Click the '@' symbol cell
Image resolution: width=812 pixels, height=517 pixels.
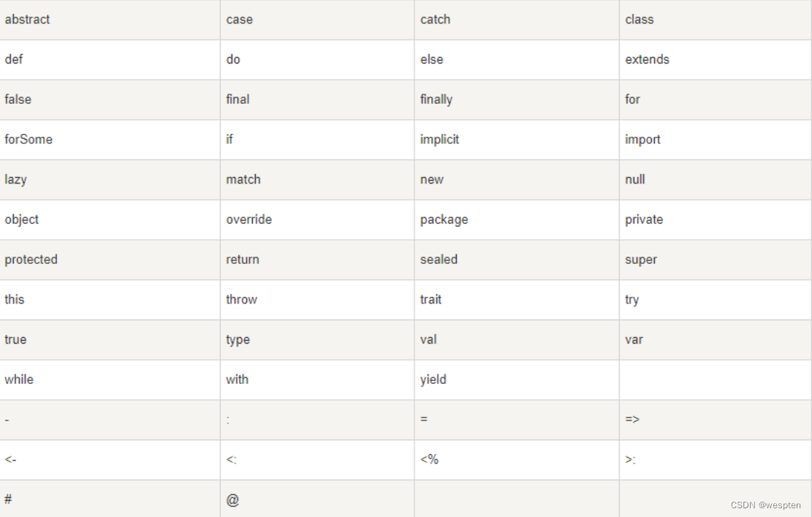click(233, 500)
